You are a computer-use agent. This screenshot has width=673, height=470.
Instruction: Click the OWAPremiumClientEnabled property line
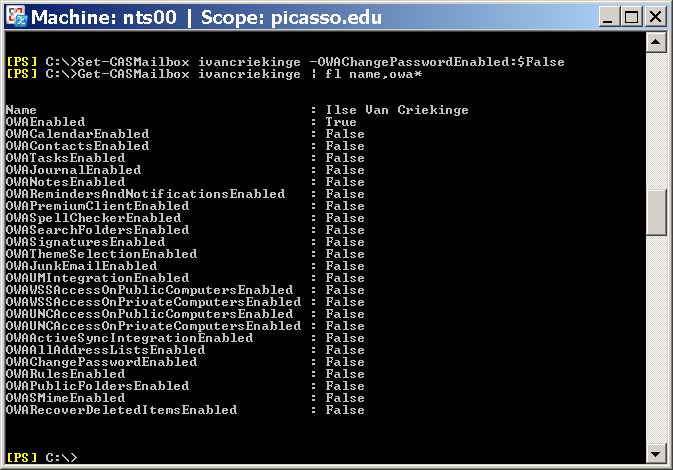[x=185, y=206]
